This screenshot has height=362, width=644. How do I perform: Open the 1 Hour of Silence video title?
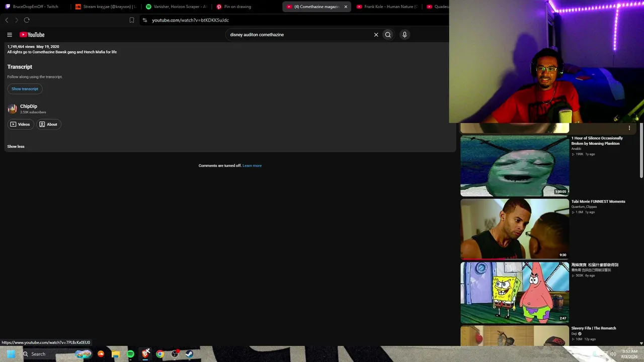coord(597,141)
